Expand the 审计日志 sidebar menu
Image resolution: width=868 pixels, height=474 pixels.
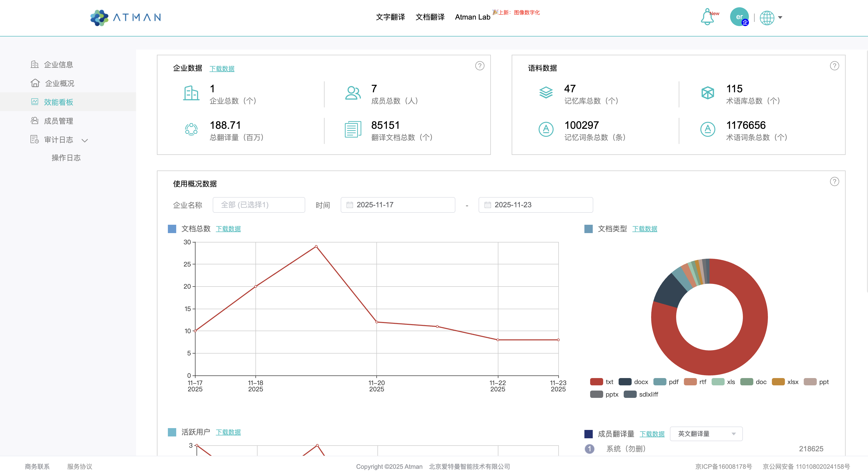click(x=59, y=139)
